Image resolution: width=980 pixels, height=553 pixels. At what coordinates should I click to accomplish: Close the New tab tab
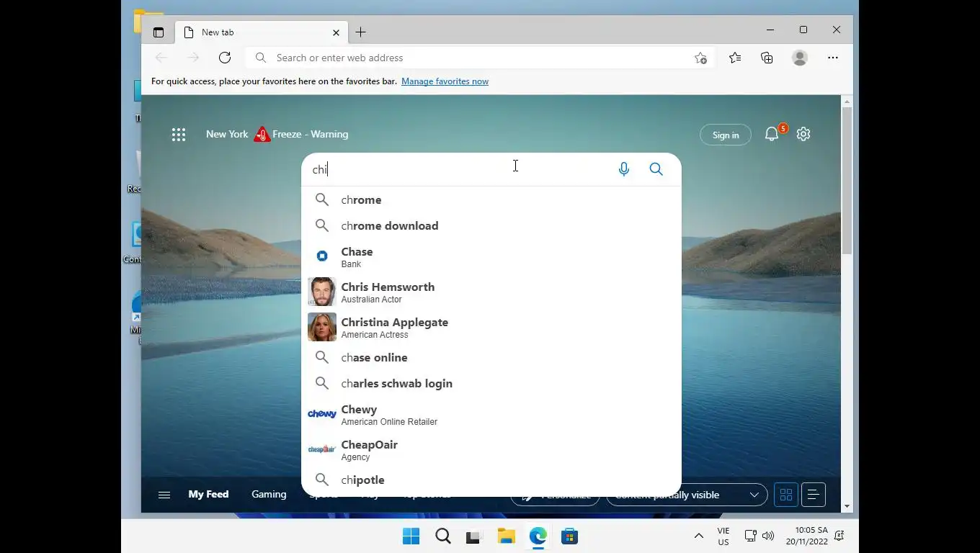(x=336, y=32)
